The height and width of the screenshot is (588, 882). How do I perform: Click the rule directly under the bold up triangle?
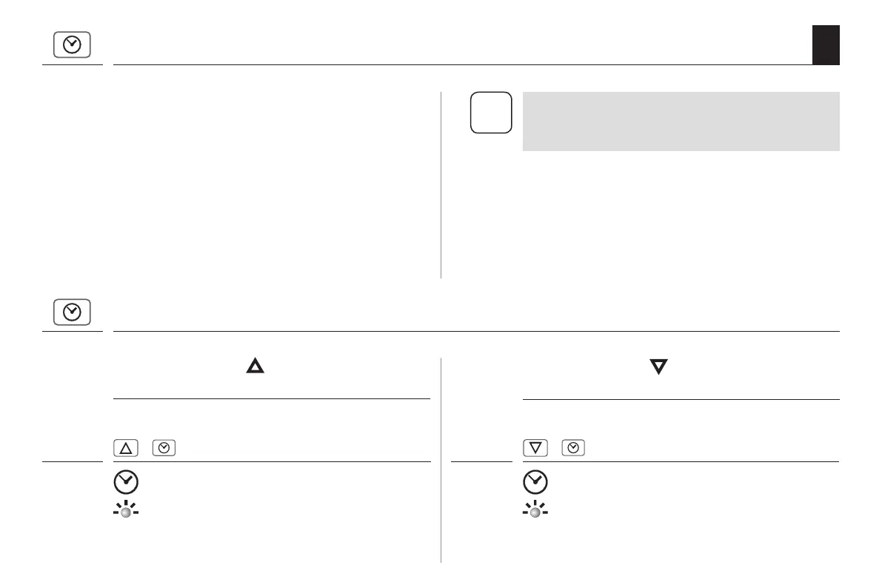pyautogui.click(x=272, y=399)
